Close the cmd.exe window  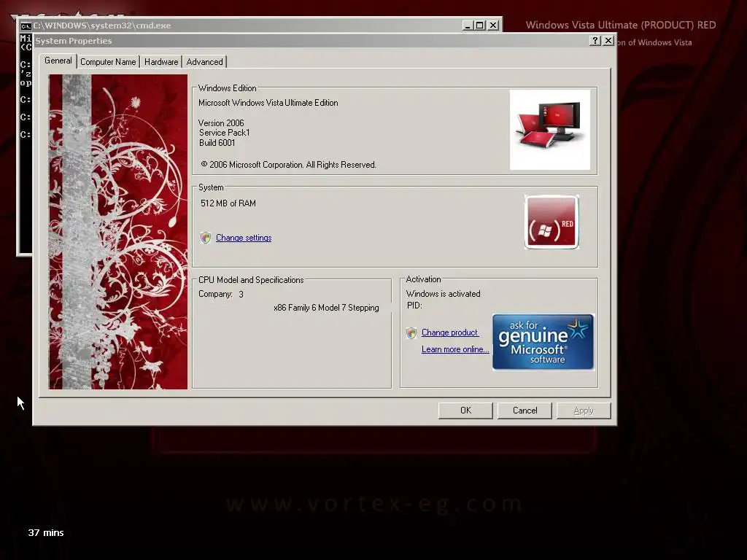pos(494,26)
